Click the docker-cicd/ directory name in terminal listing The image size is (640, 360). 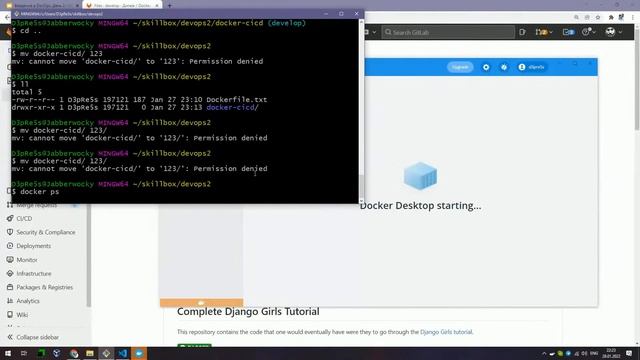coord(232,107)
